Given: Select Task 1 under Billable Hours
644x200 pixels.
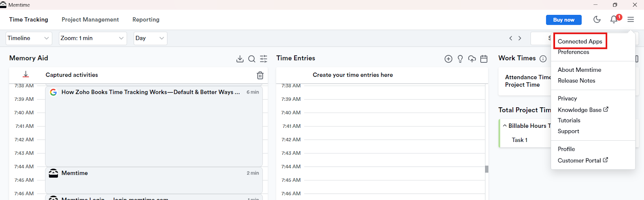Looking at the screenshot, I should [x=520, y=140].
